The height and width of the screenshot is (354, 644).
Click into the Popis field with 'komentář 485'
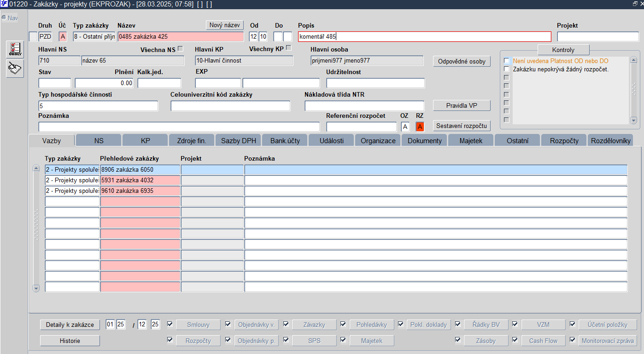424,37
